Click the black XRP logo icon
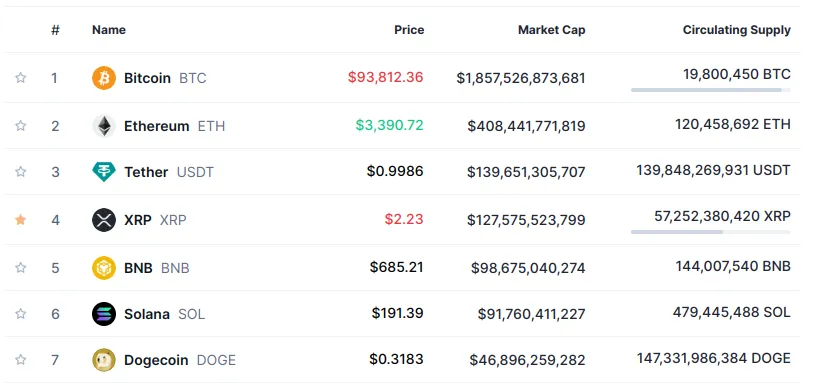This screenshot has width=814, height=389. coord(104,220)
